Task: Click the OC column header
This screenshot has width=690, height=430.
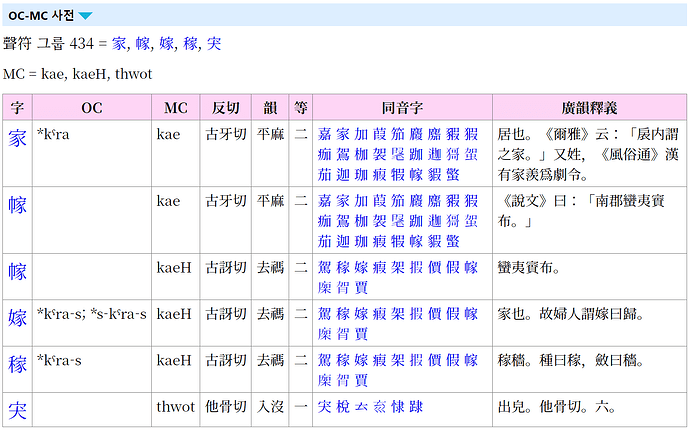Action: pos(92,107)
